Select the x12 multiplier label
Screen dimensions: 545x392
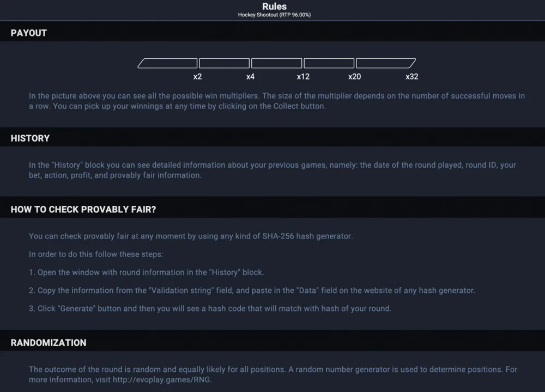point(303,77)
